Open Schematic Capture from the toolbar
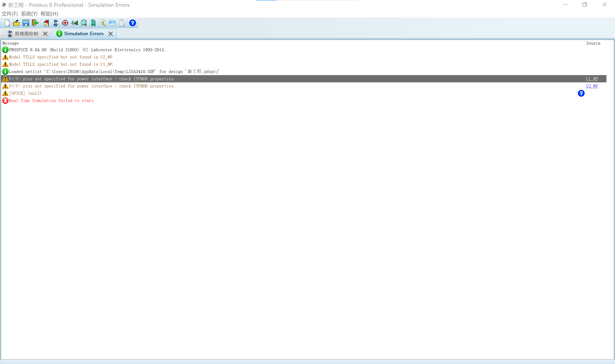 click(56, 23)
